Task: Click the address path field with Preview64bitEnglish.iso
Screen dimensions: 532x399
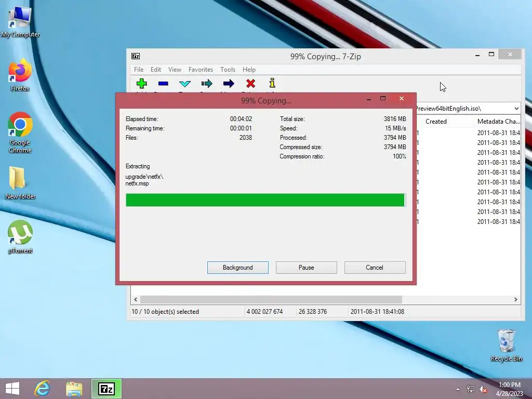Action: tap(464, 109)
